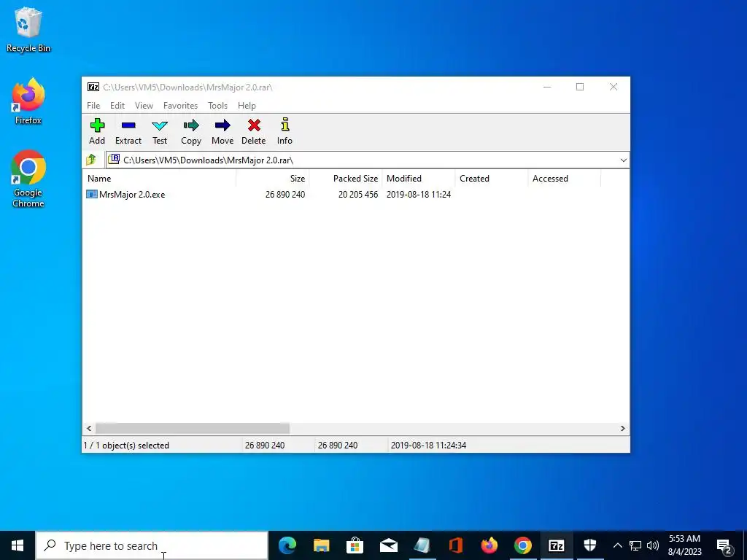The width and height of the screenshot is (747, 560).
Task: Open the Favorites menu
Action: click(x=181, y=106)
